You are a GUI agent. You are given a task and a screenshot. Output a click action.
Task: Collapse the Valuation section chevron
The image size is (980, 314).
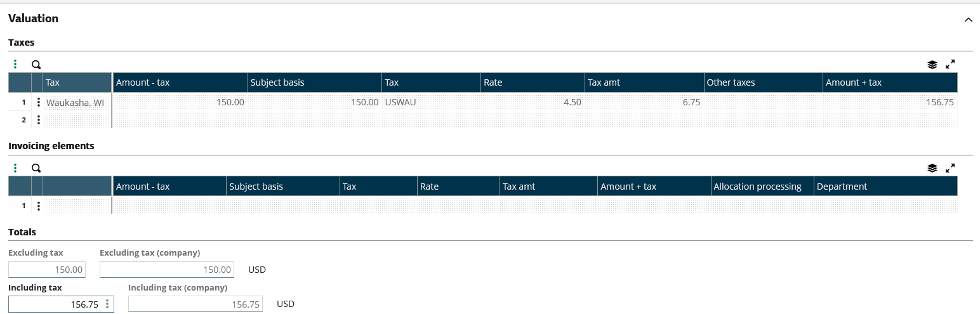point(968,20)
